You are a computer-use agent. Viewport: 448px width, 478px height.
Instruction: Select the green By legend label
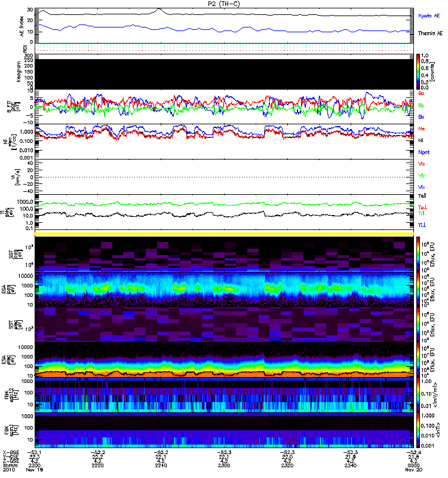(x=421, y=106)
